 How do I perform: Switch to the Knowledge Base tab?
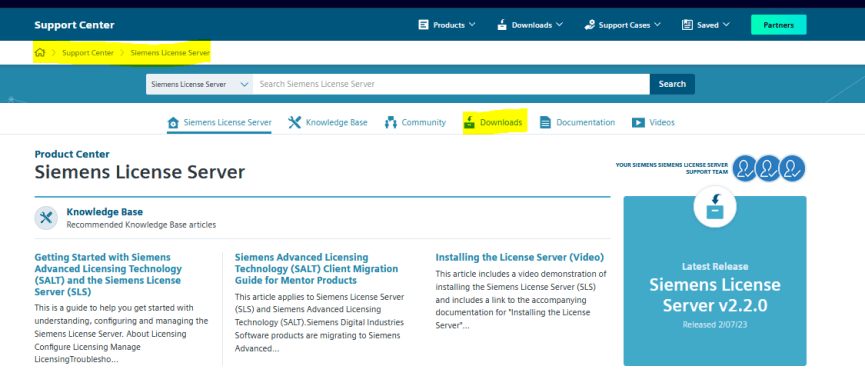click(337, 122)
